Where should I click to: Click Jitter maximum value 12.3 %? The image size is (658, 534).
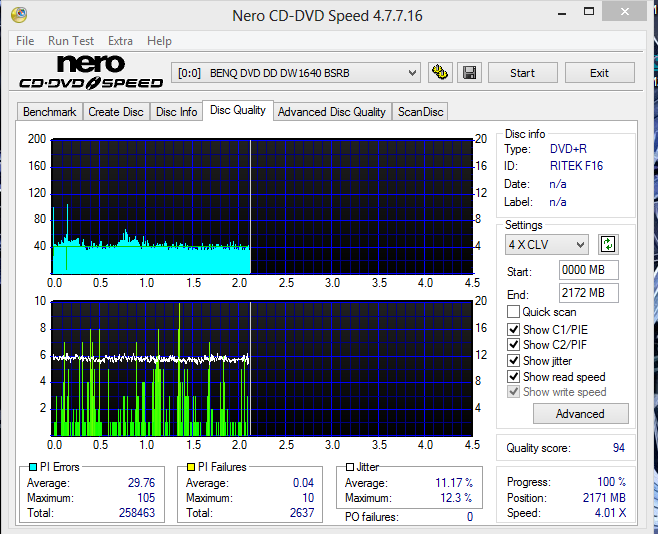click(x=456, y=498)
